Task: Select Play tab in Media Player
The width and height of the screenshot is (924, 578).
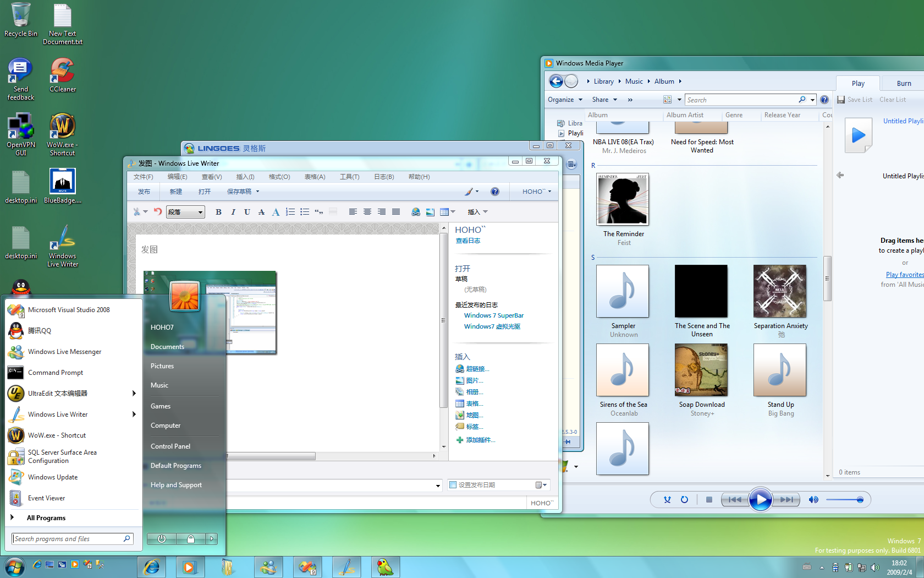Action: [858, 83]
